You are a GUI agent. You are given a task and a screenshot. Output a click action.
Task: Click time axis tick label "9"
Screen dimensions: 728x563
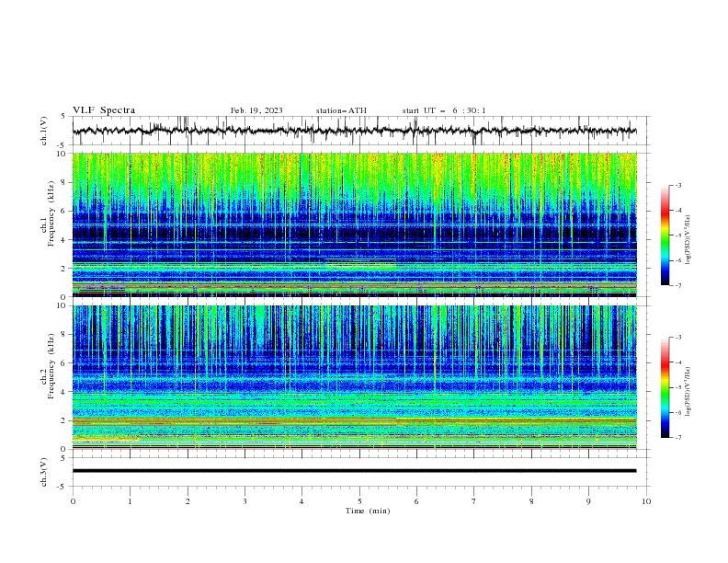point(588,501)
